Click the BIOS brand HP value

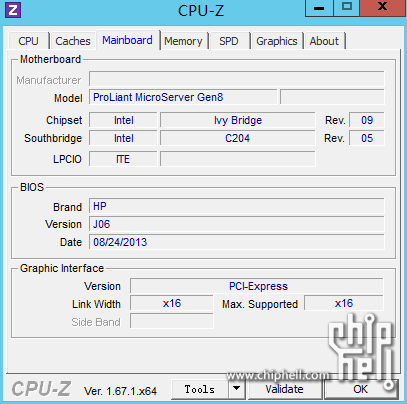tap(237, 206)
